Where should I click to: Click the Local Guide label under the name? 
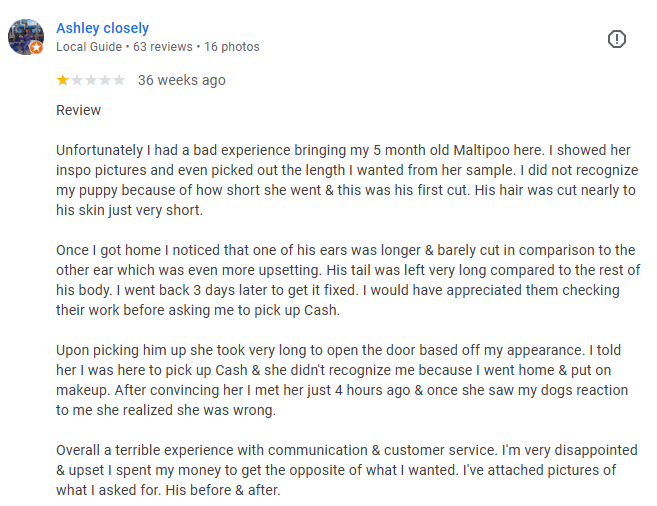88,47
